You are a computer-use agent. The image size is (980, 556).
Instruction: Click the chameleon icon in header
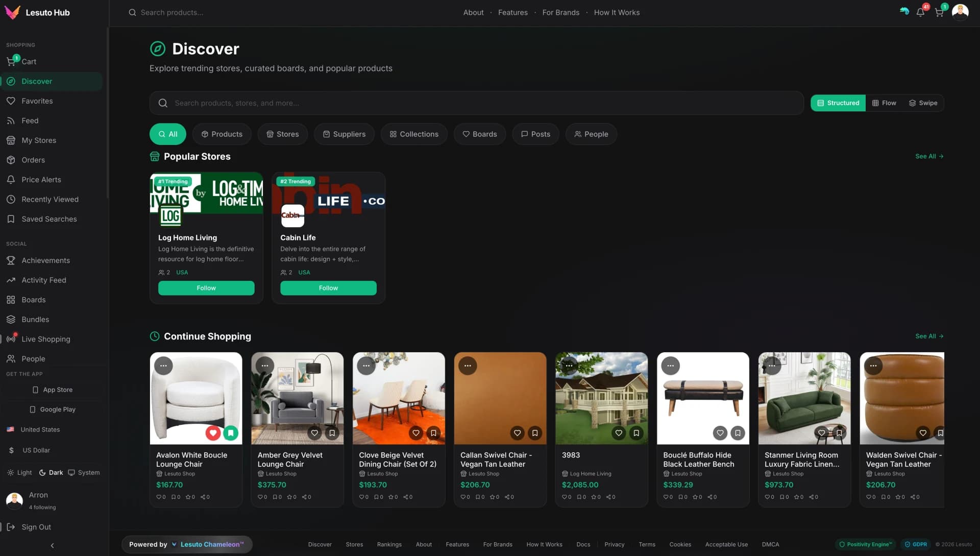click(904, 11)
